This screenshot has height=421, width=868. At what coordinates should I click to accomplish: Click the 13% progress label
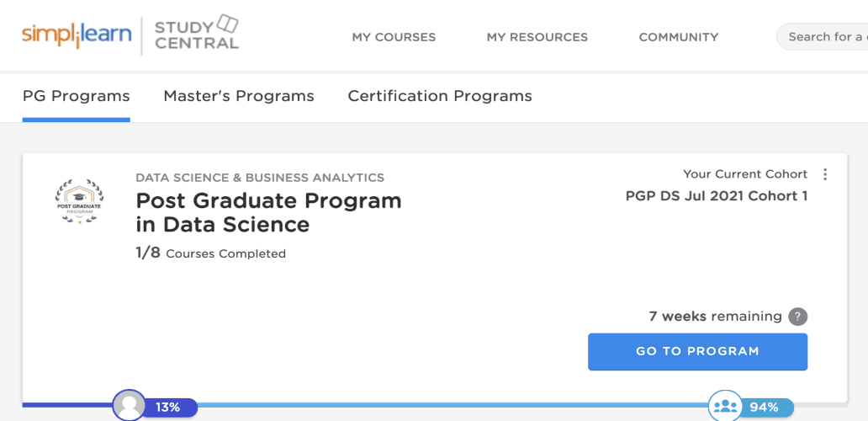point(168,408)
